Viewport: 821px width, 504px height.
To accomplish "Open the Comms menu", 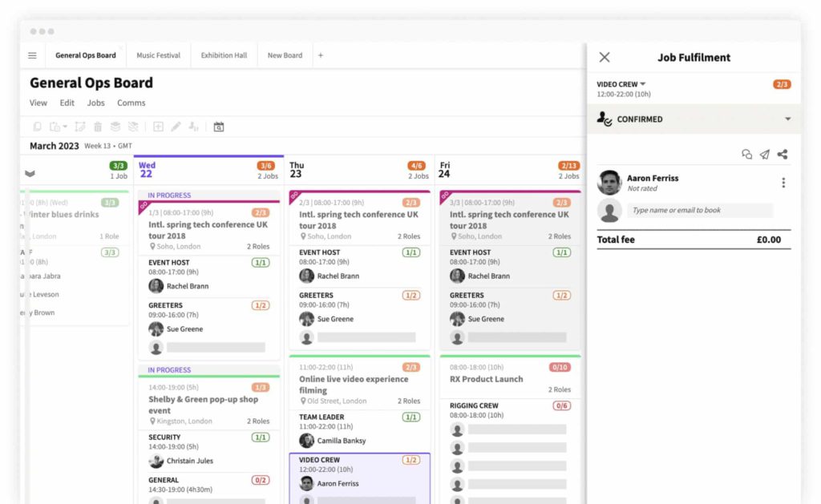I will pyautogui.click(x=131, y=103).
